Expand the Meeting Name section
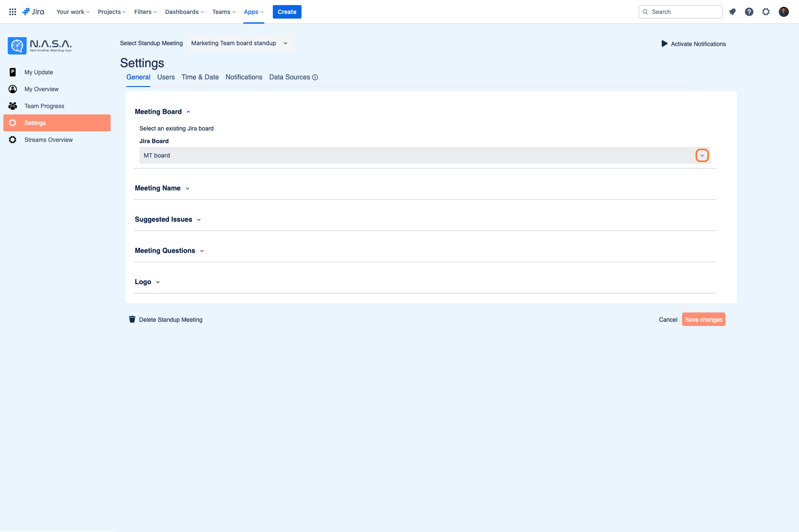The image size is (799, 532). pos(162,188)
